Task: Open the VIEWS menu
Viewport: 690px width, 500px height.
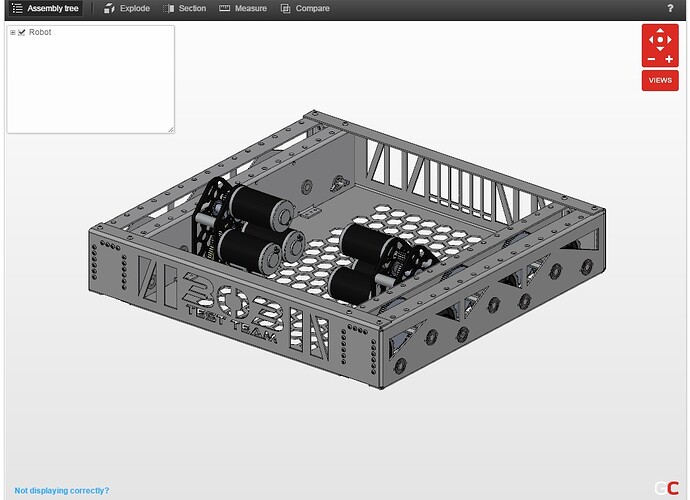Action: [660, 80]
